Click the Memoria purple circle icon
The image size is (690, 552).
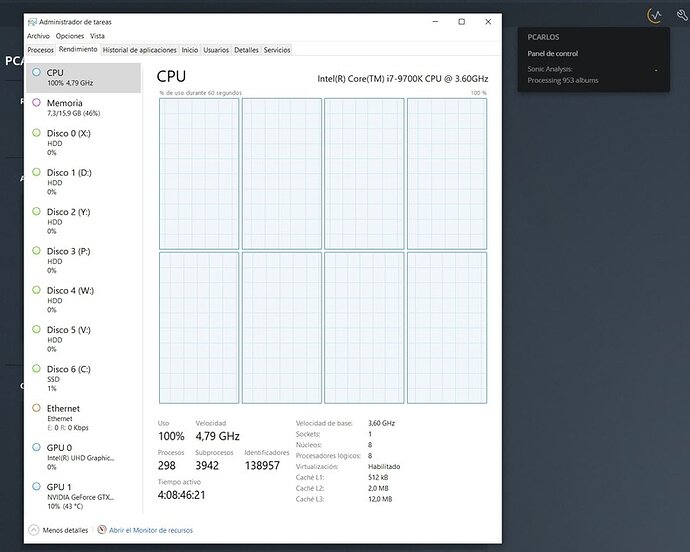pyautogui.click(x=37, y=103)
